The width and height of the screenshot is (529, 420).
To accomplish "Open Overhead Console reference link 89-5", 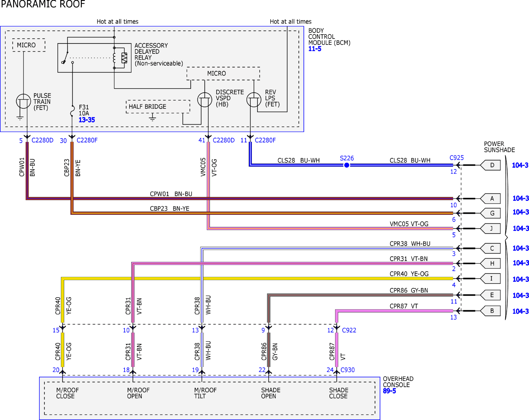I will [x=389, y=391].
